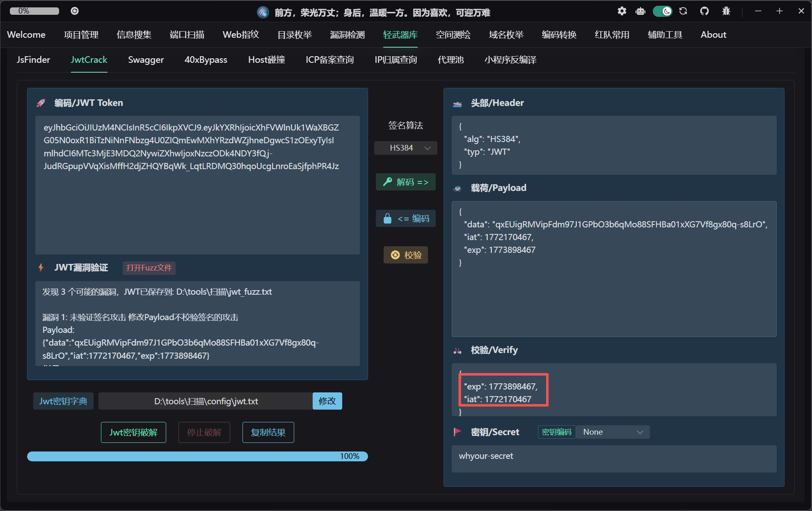This screenshot has width=812, height=511.
Task: Toggle the dark mode moon switch
Action: [x=662, y=11]
